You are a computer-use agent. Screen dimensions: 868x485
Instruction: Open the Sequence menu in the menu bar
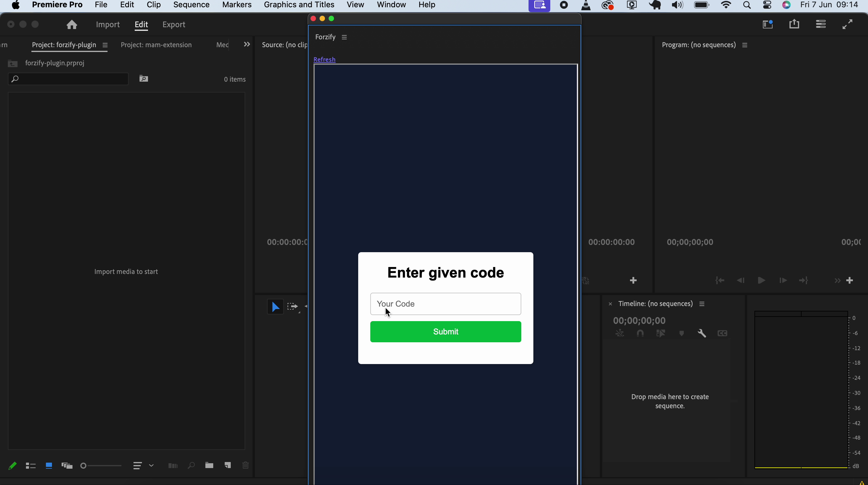[191, 5]
